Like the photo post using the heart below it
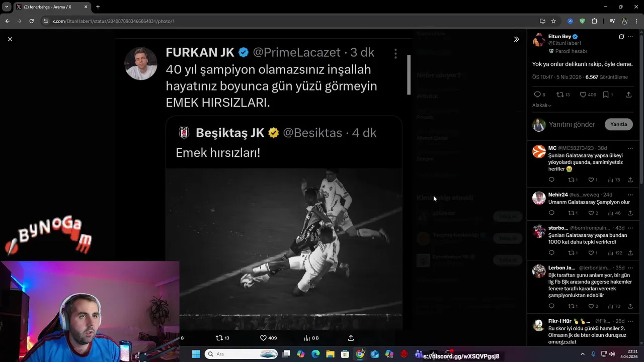 [263, 338]
